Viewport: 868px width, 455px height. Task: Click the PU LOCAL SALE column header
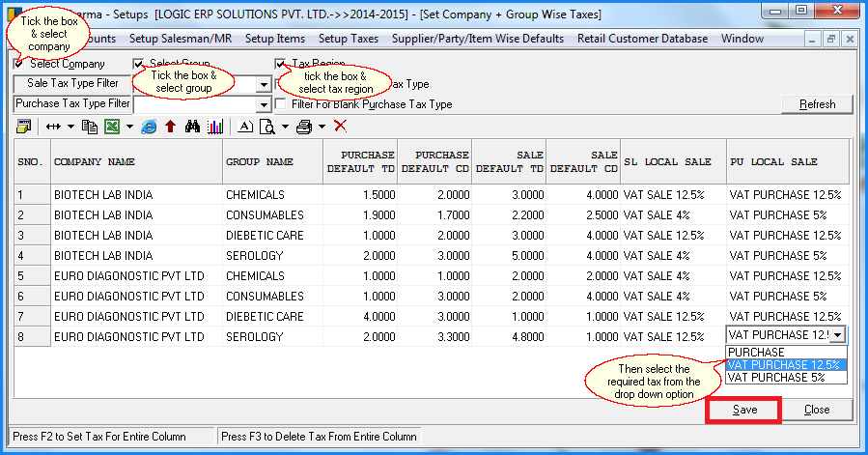point(788,162)
